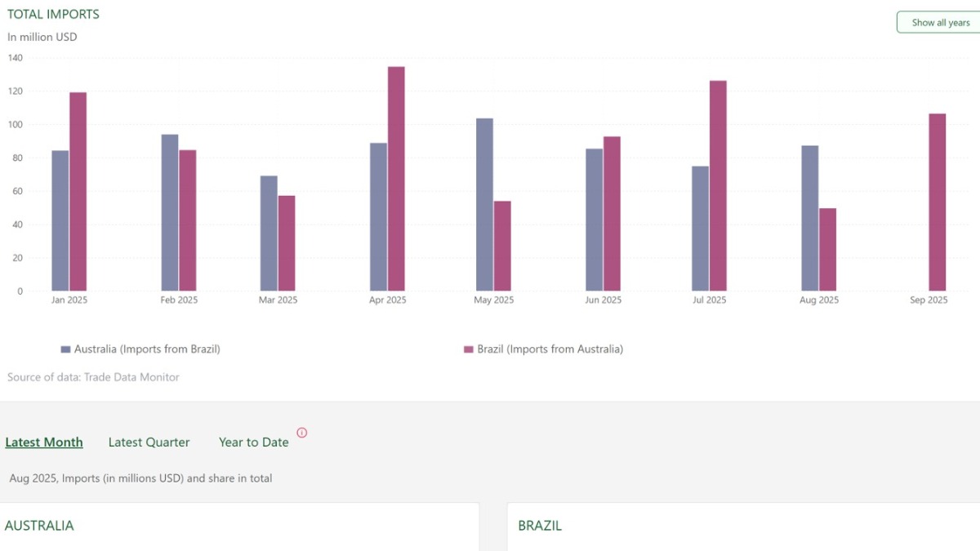Click the blue Australia legend swatch
Image resolution: width=980 pixels, height=551 pixels.
click(x=65, y=349)
